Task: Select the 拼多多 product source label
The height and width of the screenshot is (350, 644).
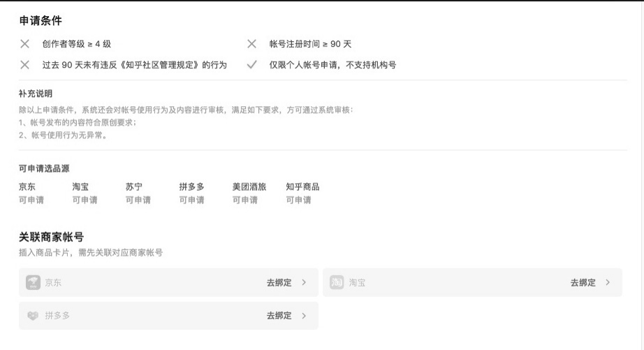Action: (191, 187)
